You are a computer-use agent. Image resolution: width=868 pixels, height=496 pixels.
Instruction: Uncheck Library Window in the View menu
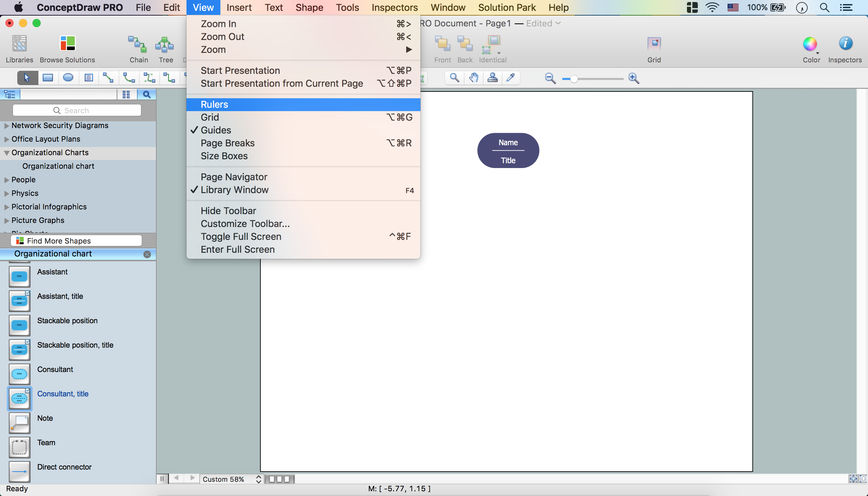pyautogui.click(x=234, y=190)
